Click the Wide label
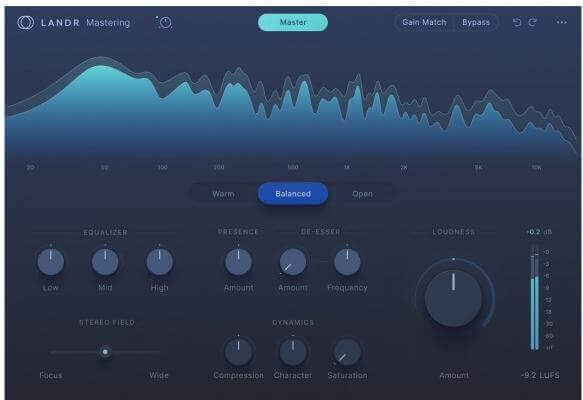 [x=159, y=375]
